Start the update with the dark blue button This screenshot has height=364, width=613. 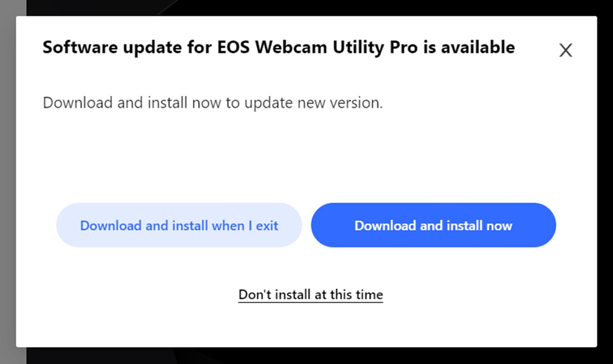click(433, 225)
